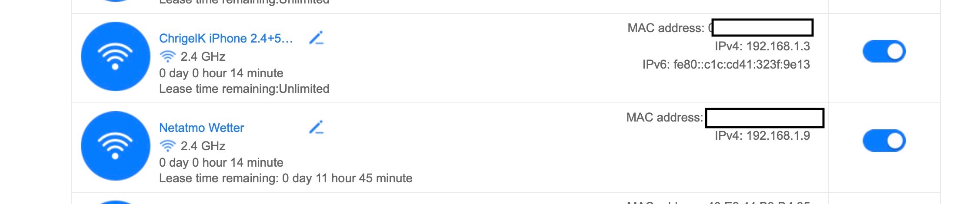This screenshot has width=980, height=204.
Task: Click the Netatmo Wetter connection duration text
Action: click(221, 163)
